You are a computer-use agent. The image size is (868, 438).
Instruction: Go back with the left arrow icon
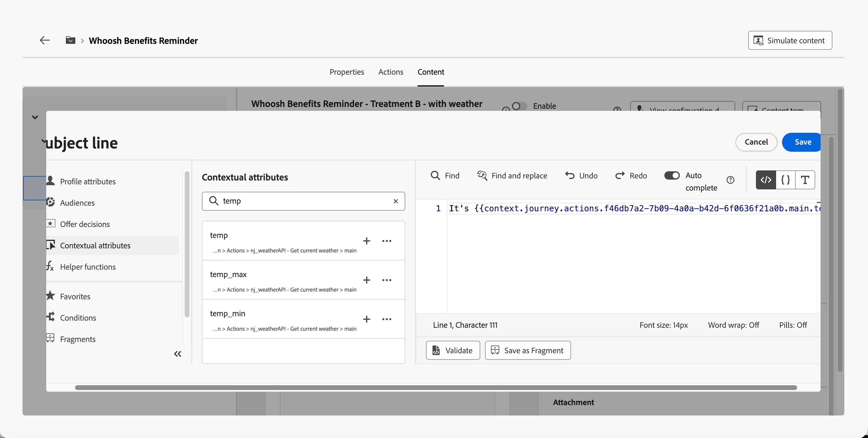coord(44,40)
